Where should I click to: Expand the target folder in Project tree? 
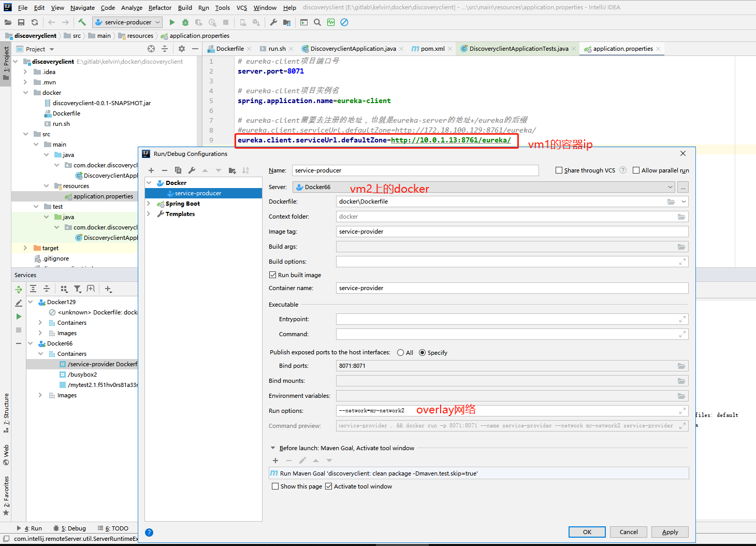click(25, 248)
